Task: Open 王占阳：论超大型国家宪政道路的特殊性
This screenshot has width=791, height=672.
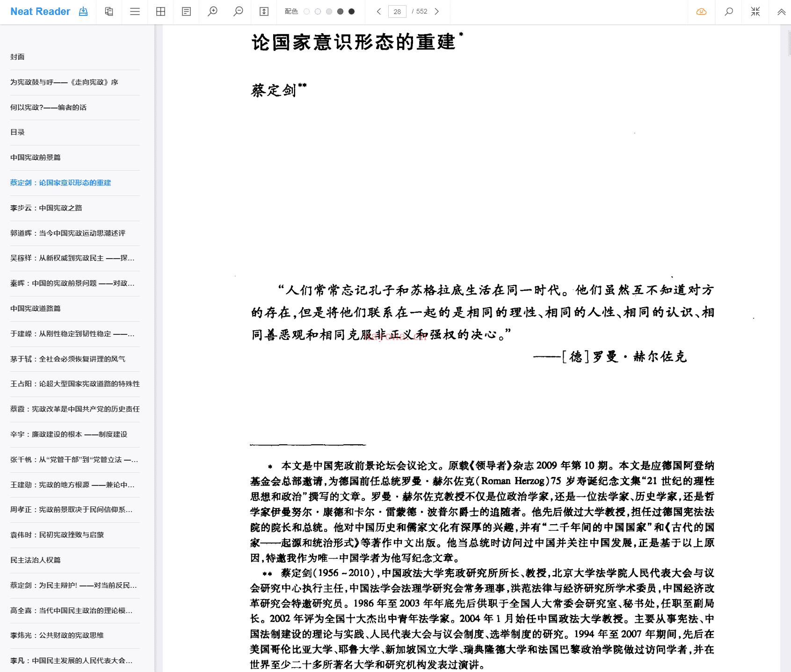Action: click(75, 384)
